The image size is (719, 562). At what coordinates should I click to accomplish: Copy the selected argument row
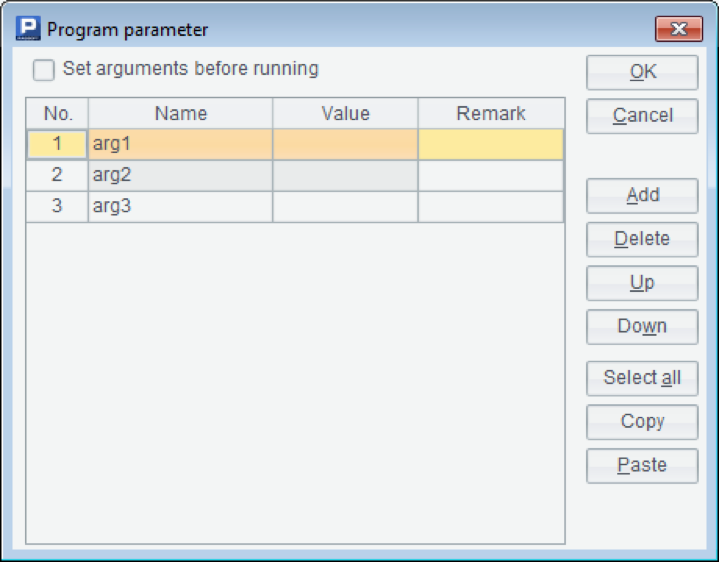(x=642, y=421)
